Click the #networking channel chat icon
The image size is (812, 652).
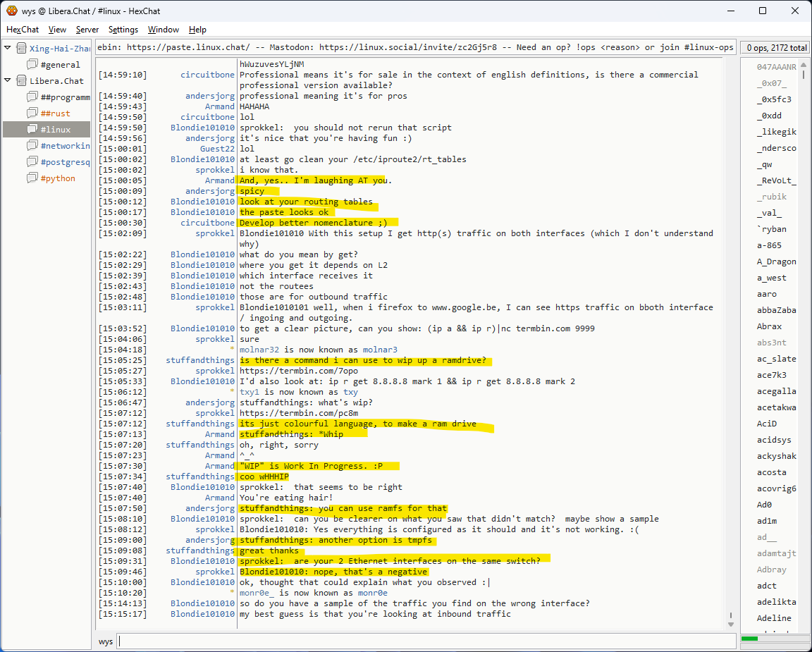pos(32,146)
